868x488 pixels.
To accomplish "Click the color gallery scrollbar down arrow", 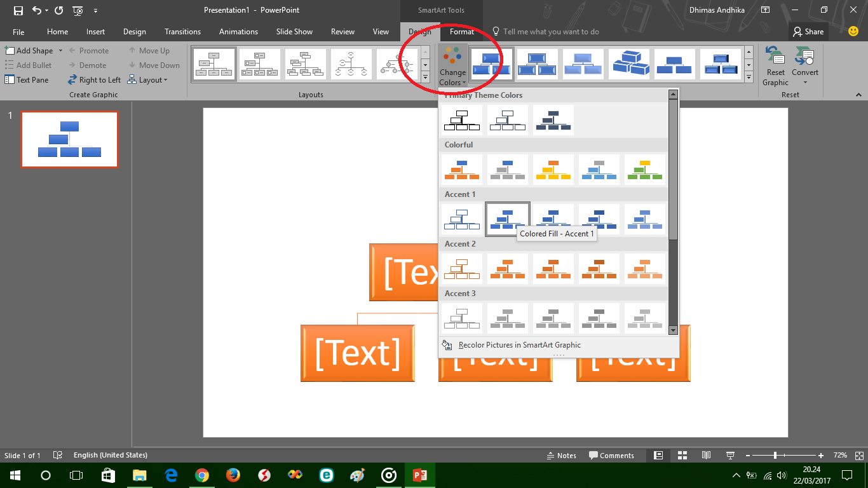I will pyautogui.click(x=673, y=330).
